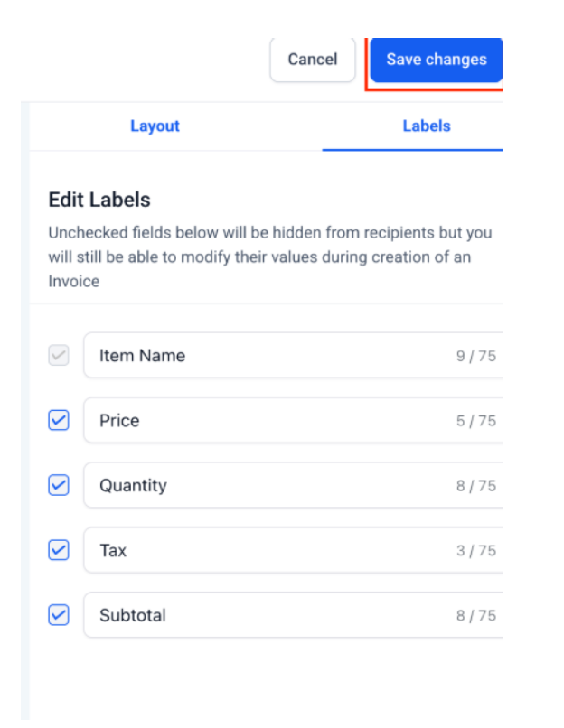Click the 3 / 75 character counter
Viewport: 564px width, 728px height.
[x=475, y=551]
